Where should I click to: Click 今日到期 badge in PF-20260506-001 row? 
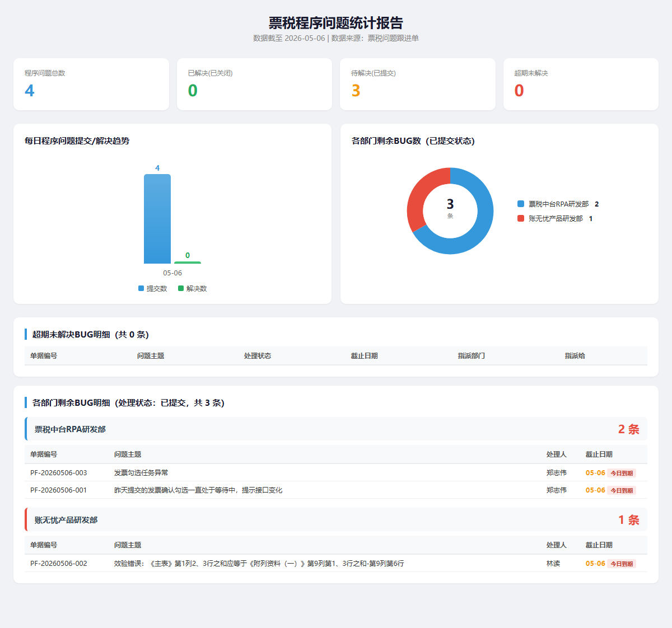coord(622,490)
